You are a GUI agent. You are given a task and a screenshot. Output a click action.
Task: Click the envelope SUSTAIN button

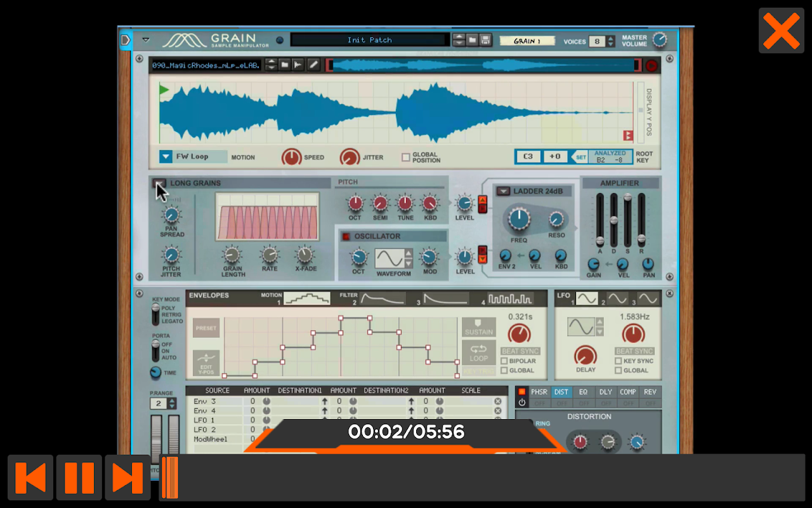coord(479,328)
